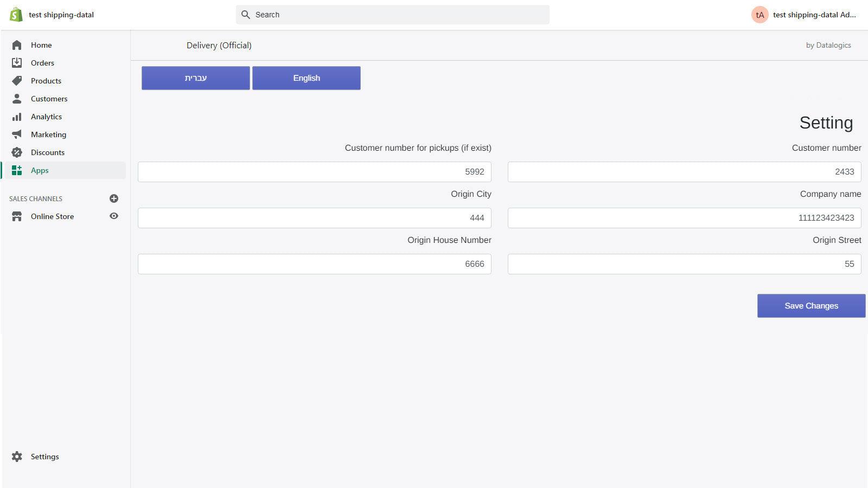Open Analytics using the bar chart icon
This screenshot has width=868, height=488.
pyautogui.click(x=16, y=116)
